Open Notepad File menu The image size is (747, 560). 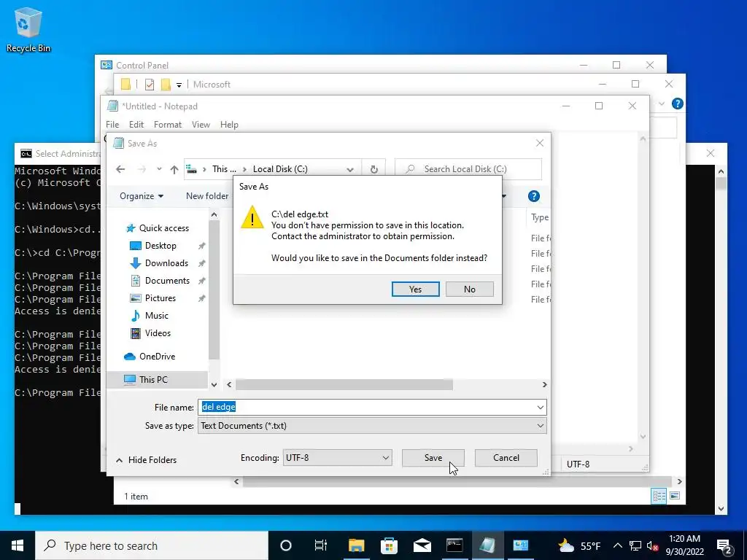pyautogui.click(x=112, y=125)
